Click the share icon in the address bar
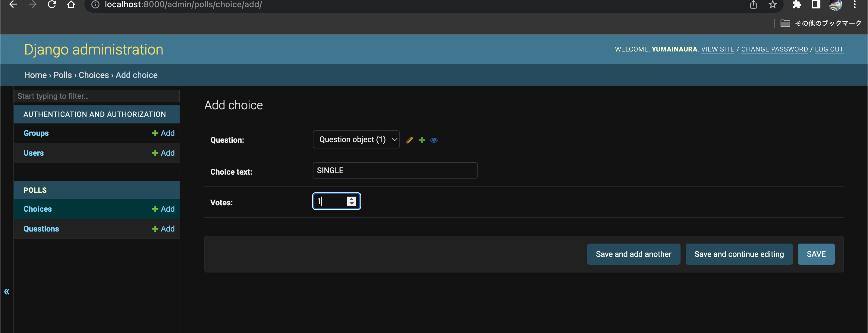 click(753, 5)
